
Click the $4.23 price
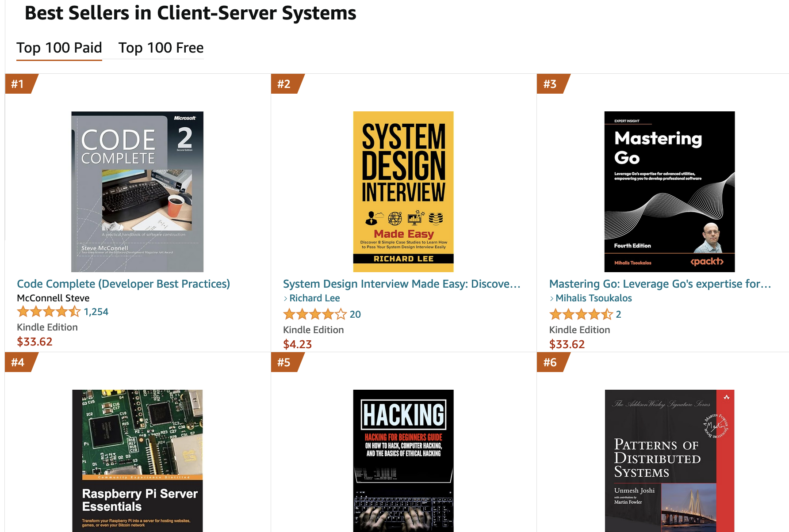point(297,345)
